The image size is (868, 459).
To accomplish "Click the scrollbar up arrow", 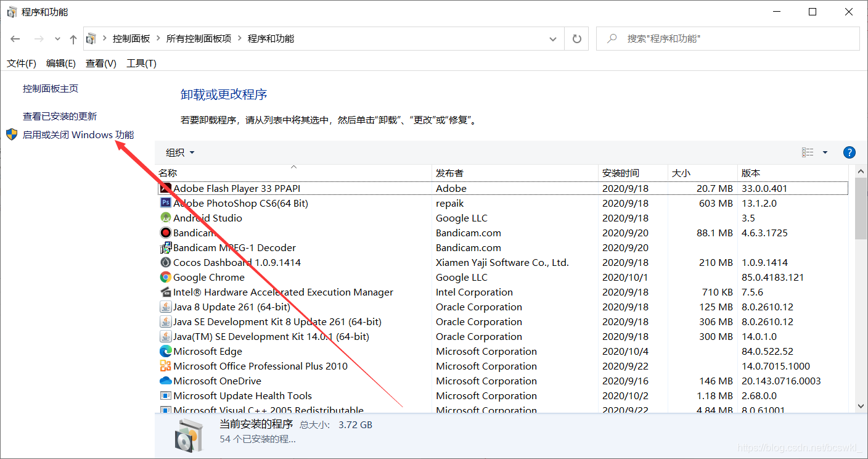I will pyautogui.click(x=861, y=173).
